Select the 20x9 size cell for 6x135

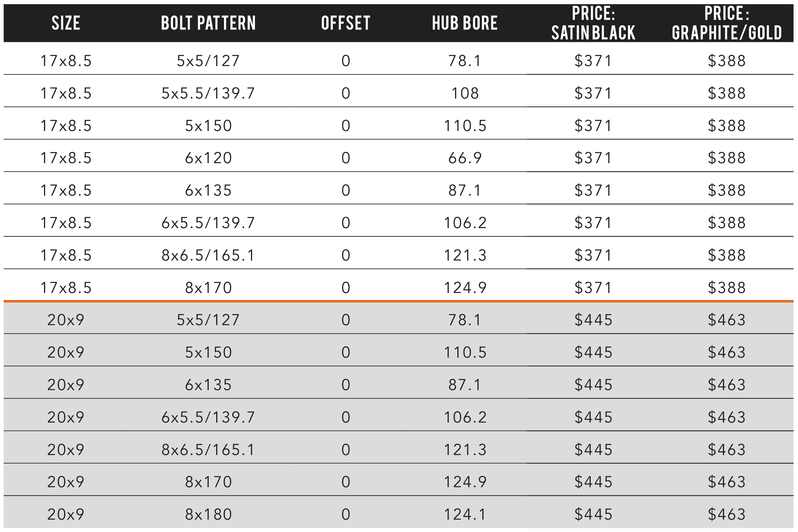(x=66, y=385)
